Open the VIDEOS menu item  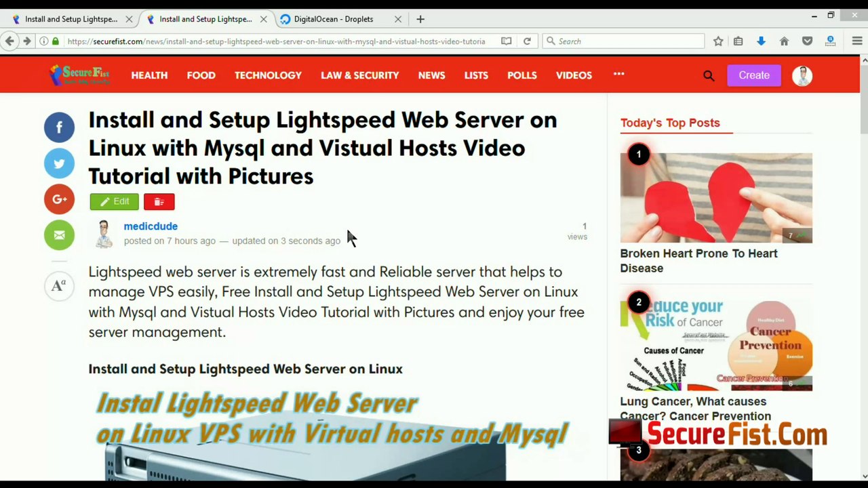coord(574,75)
